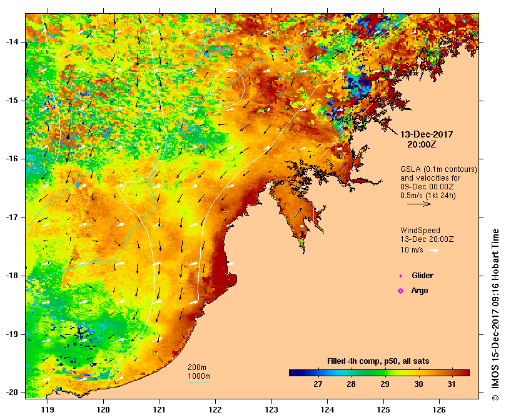Click the dark blue end of colorbar
Image resolution: width=506 pixels, height=420 pixels.
click(x=293, y=373)
